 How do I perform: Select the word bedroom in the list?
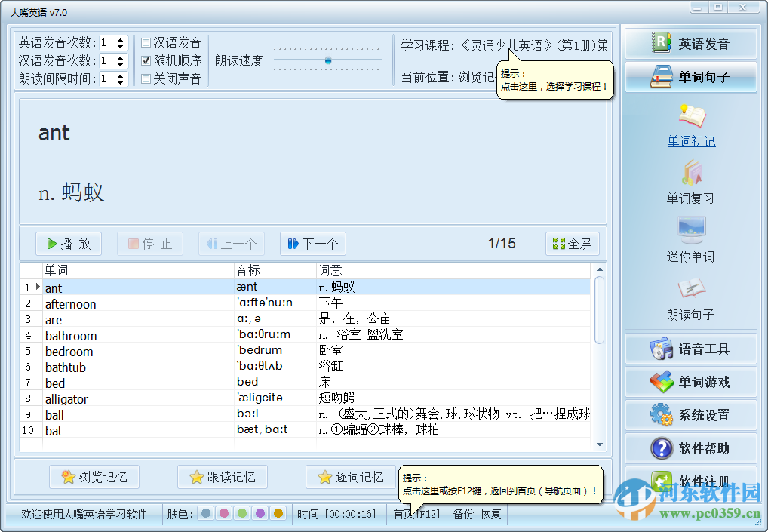coord(69,351)
